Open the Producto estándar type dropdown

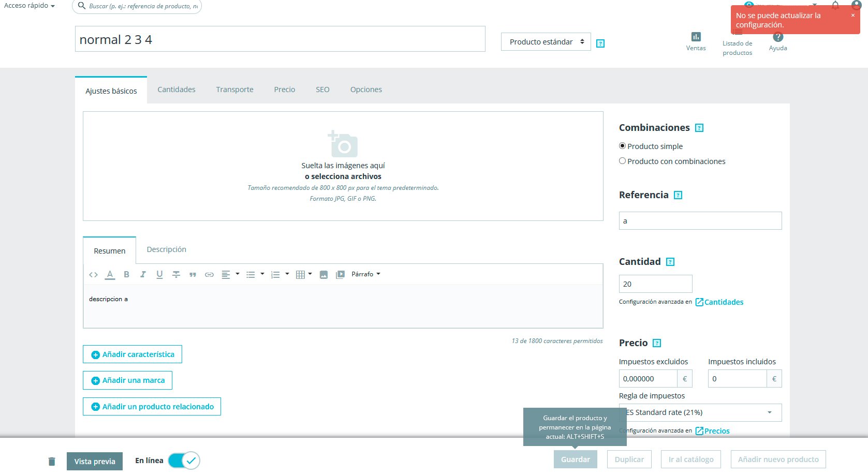pyautogui.click(x=546, y=42)
